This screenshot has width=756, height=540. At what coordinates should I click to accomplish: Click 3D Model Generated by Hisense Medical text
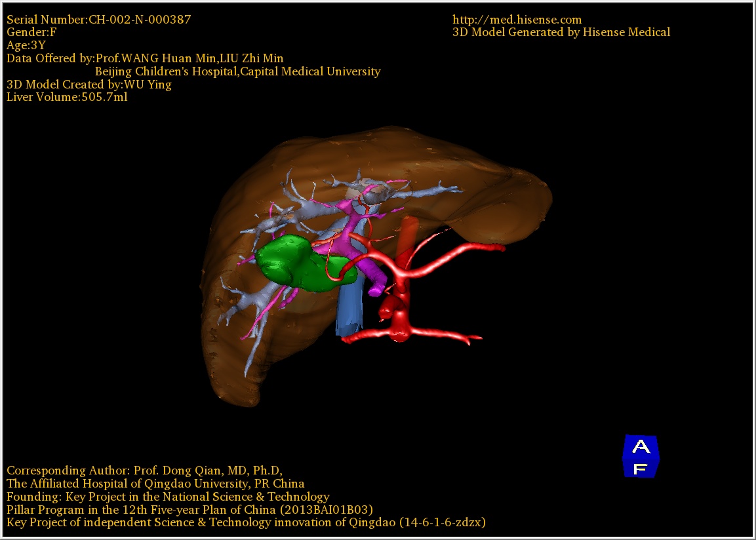pyautogui.click(x=561, y=32)
